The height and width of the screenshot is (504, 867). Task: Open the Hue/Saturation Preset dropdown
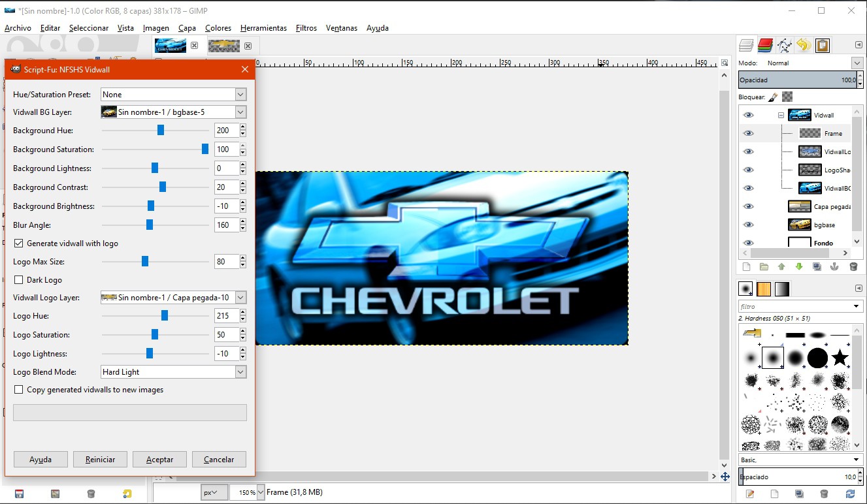click(173, 95)
